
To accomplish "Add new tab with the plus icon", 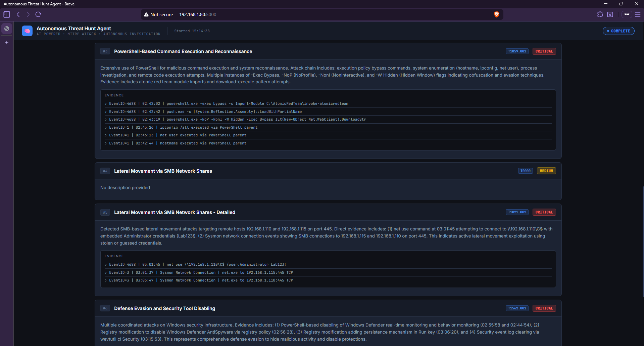I will (7, 42).
